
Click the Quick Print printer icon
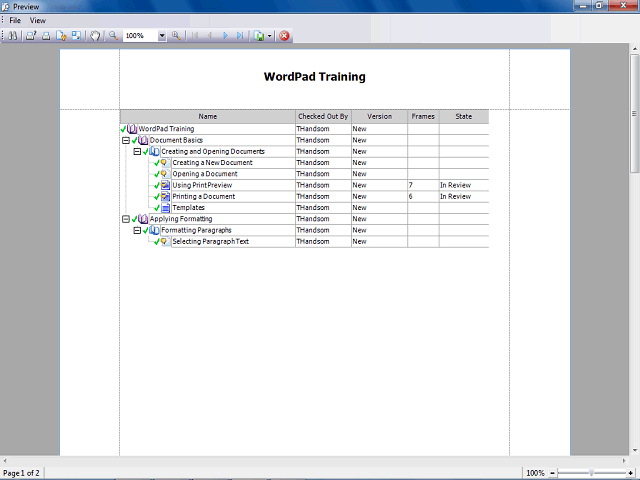coord(46,36)
